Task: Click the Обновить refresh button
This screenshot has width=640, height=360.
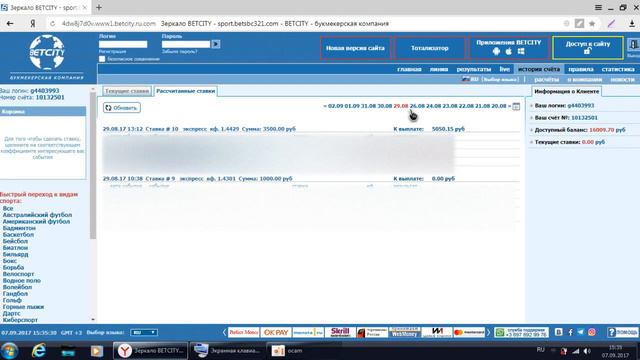Action: point(122,108)
